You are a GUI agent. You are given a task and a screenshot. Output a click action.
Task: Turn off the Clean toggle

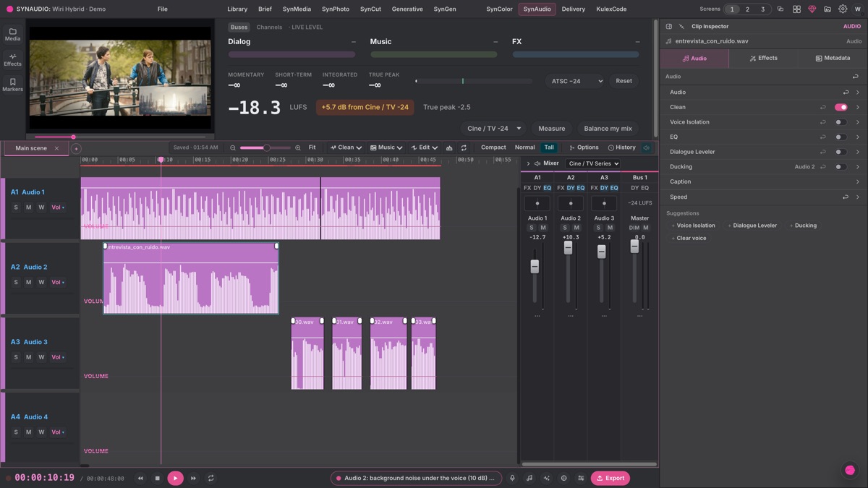tap(841, 107)
